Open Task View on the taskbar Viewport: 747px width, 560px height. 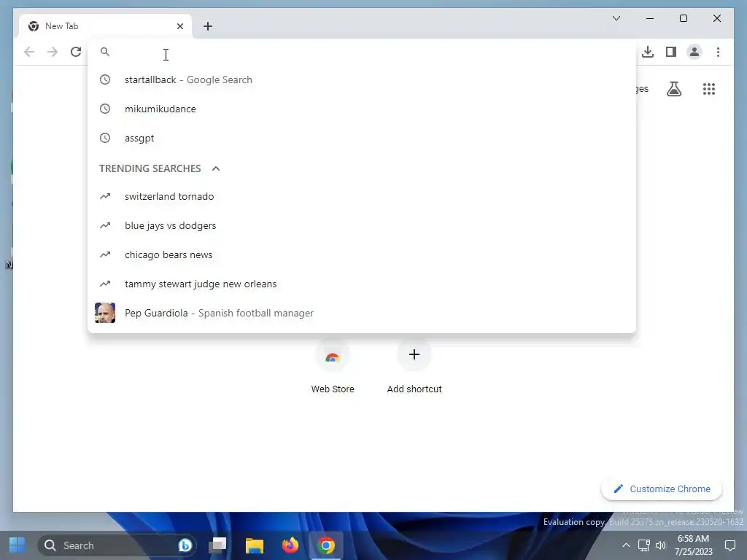point(217,545)
